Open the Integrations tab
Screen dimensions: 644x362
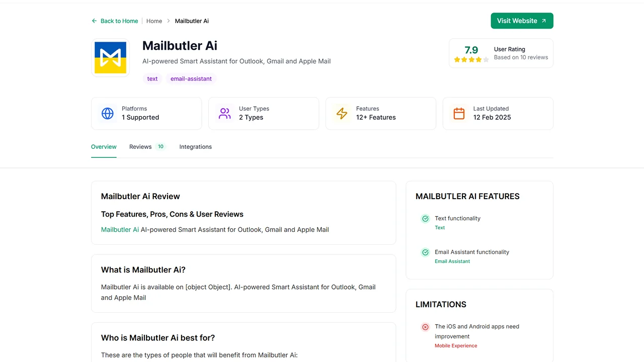[x=196, y=147]
